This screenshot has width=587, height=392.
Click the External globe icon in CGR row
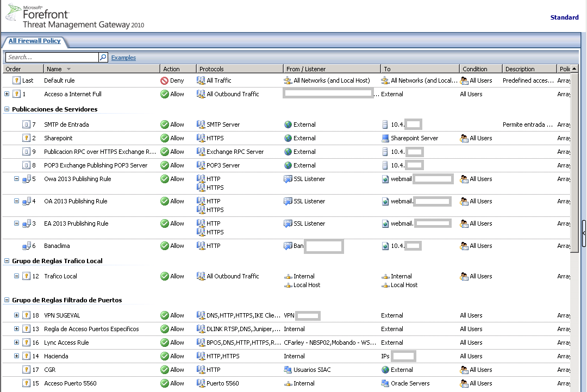pos(385,370)
